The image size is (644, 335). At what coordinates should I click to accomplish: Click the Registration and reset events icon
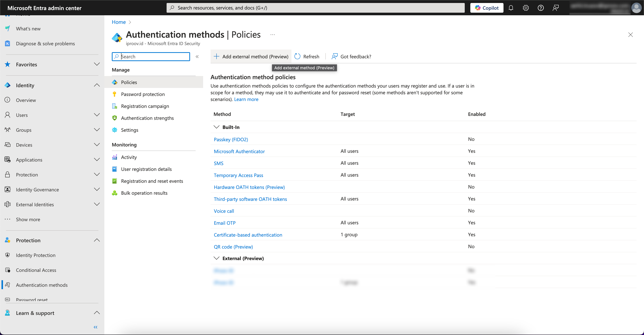[x=114, y=181]
